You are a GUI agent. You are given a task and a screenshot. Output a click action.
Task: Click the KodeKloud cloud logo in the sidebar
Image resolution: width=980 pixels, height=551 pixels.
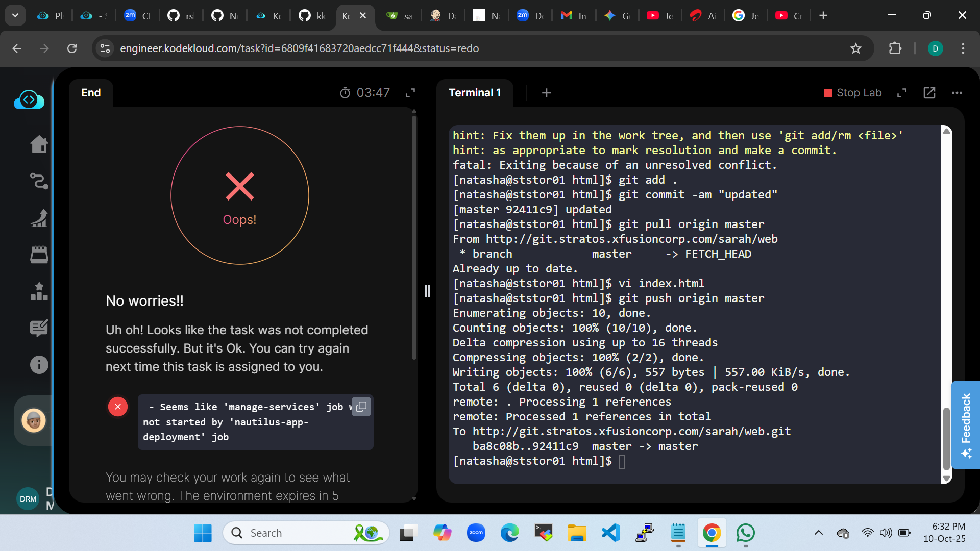[29, 99]
